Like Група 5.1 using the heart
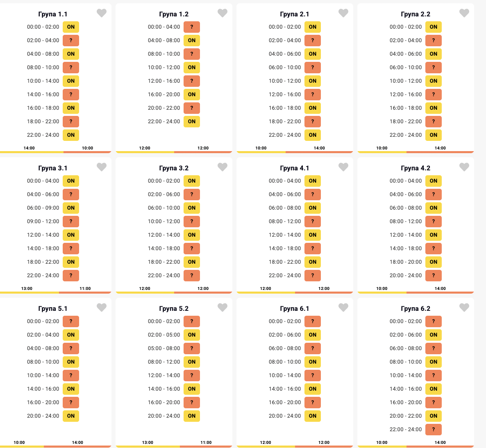 click(x=102, y=308)
